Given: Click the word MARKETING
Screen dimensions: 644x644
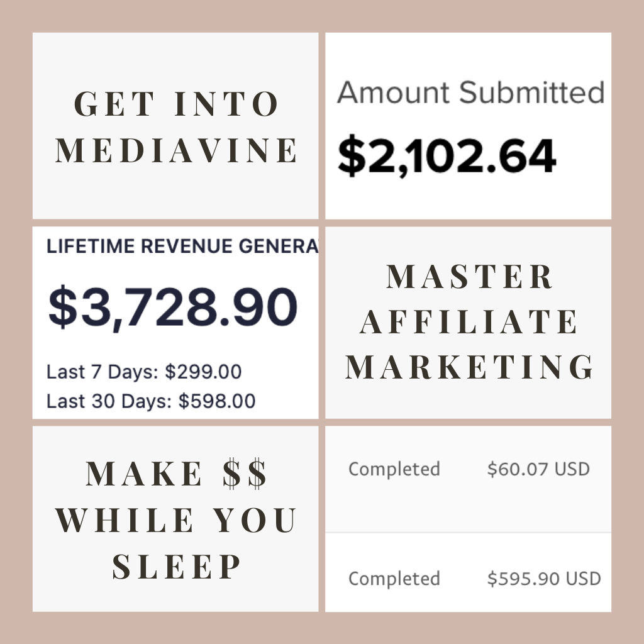Looking at the screenshot, I should 470,368.
